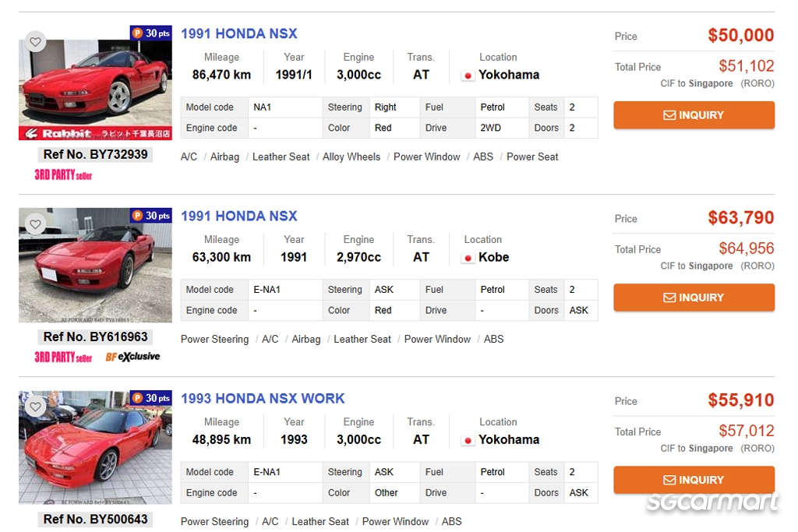Click the 3rd Party seller badge under BY732939
This screenshot has width=798, height=532.
(63, 174)
